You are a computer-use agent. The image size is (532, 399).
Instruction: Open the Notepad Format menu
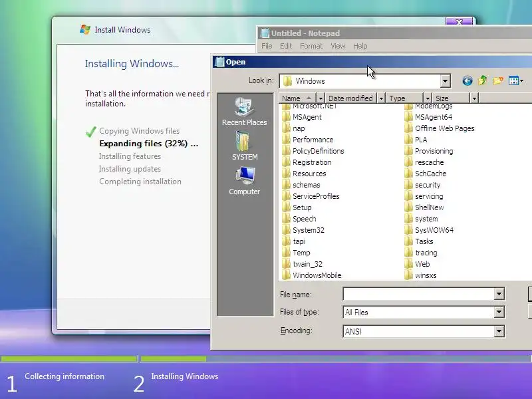pyautogui.click(x=311, y=46)
